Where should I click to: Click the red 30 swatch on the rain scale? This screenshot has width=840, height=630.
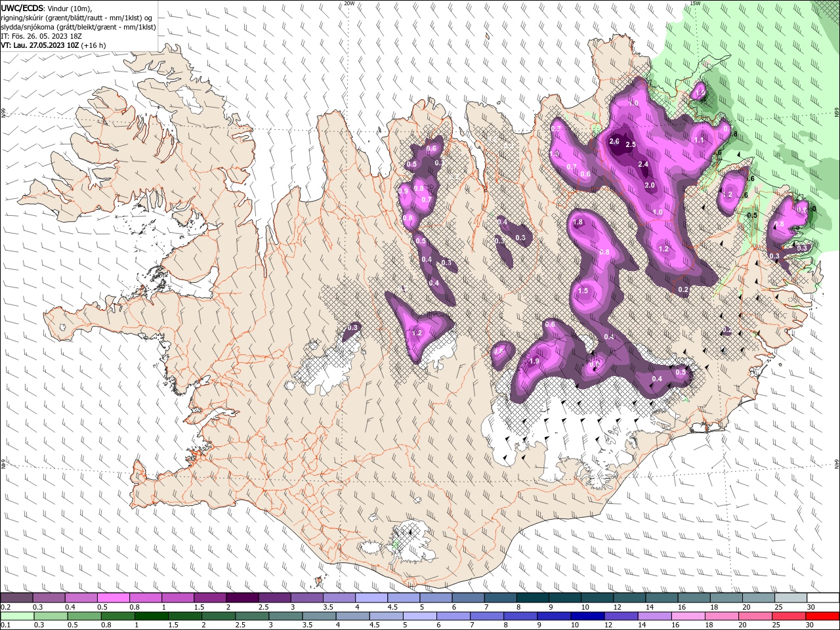point(824,616)
